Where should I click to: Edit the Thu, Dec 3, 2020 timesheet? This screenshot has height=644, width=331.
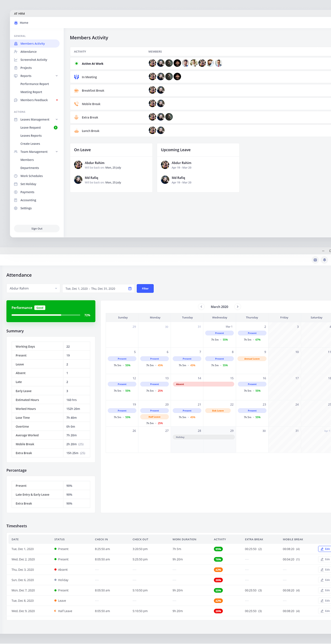325,570
